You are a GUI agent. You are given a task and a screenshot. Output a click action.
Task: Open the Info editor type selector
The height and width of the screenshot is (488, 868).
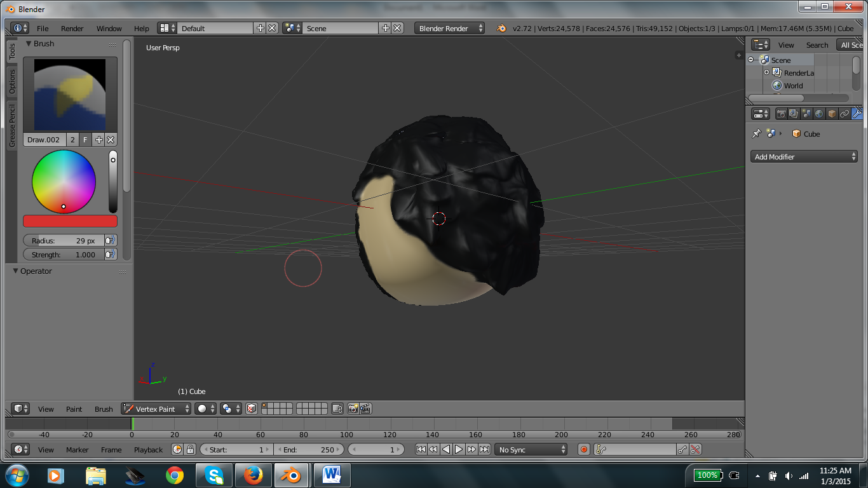[20, 28]
